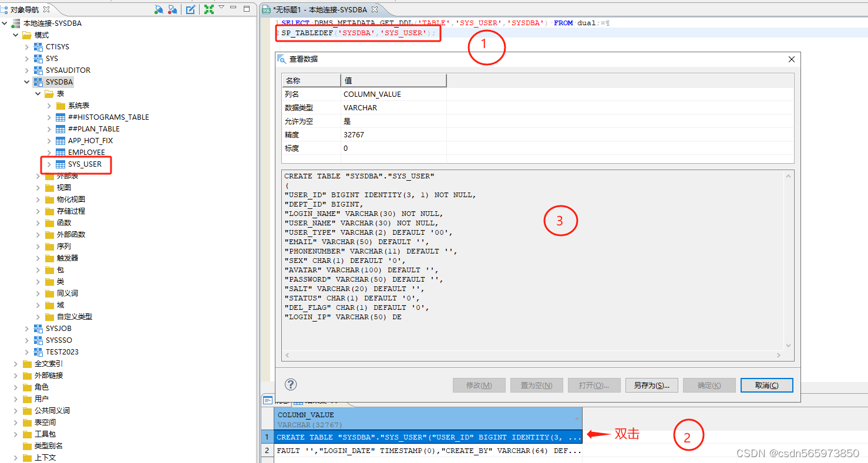Image resolution: width=868 pixels, height=463 pixels.
Task: Open a new query with the edit pencil icon
Action: (189, 9)
